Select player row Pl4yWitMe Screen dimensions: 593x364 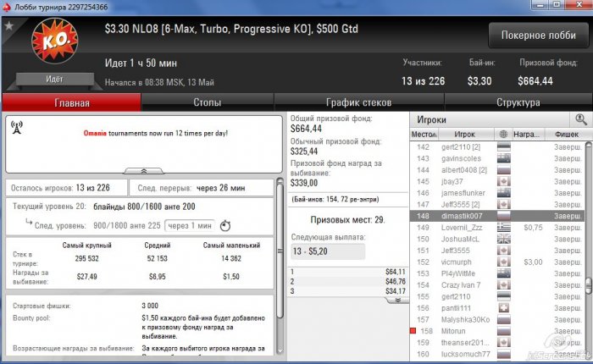point(497,273)
